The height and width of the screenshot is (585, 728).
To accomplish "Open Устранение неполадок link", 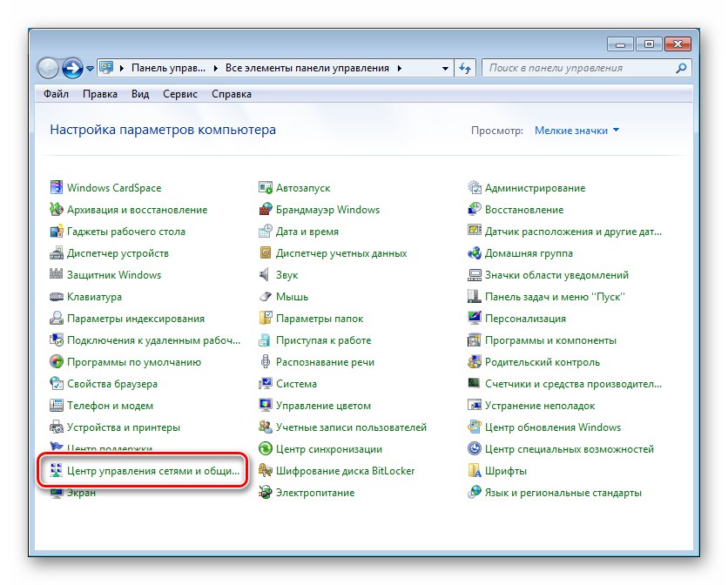I will pos(540,406).
